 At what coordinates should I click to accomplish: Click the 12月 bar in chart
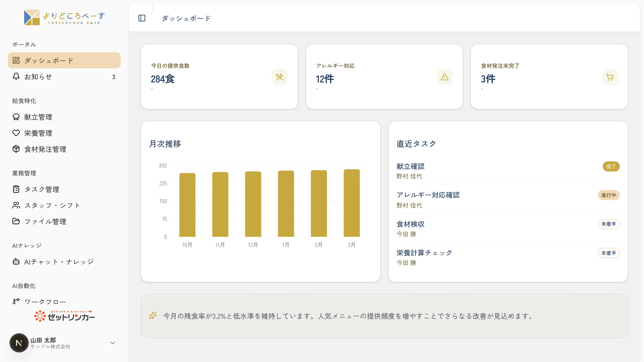click(253, 204)
